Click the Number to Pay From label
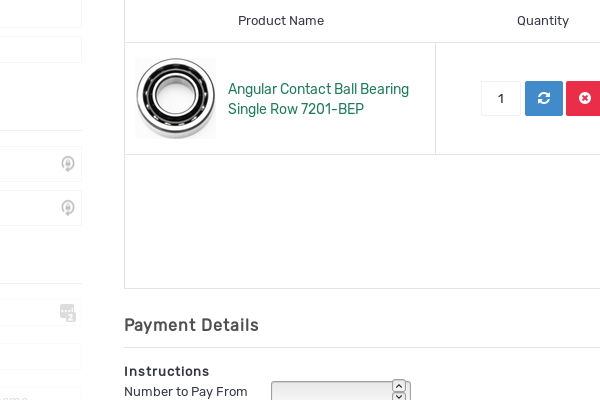This screenshot has width=600, height=400. point(185,391)
